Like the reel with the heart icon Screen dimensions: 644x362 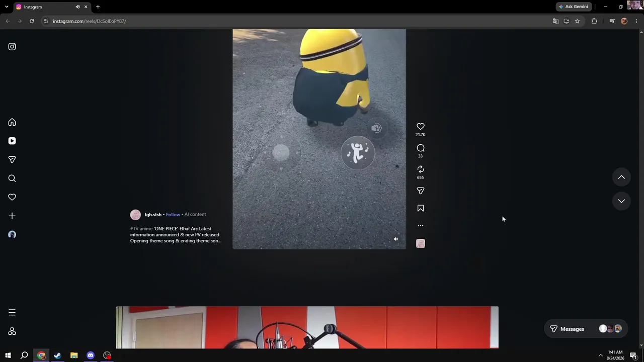click(421, 127)
